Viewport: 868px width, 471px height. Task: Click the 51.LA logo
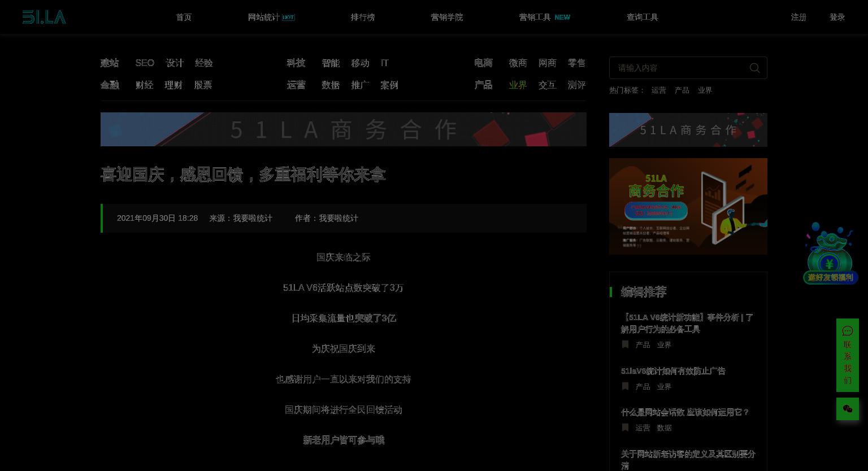(x=44, y=18)
